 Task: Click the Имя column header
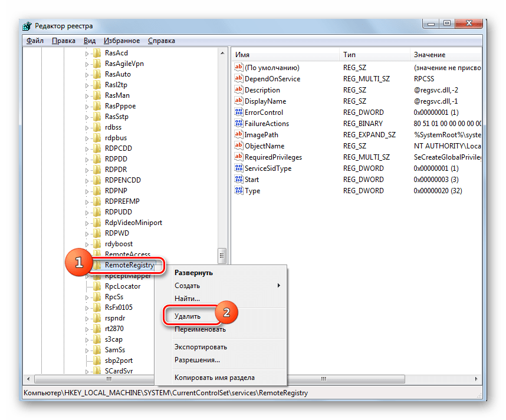283,55
